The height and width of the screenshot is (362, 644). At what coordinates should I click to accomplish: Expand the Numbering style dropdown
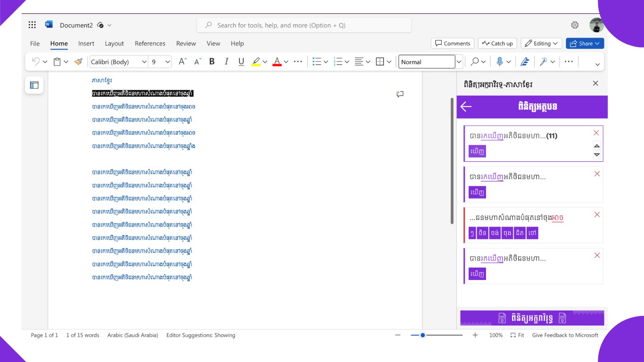pos(347,62)
